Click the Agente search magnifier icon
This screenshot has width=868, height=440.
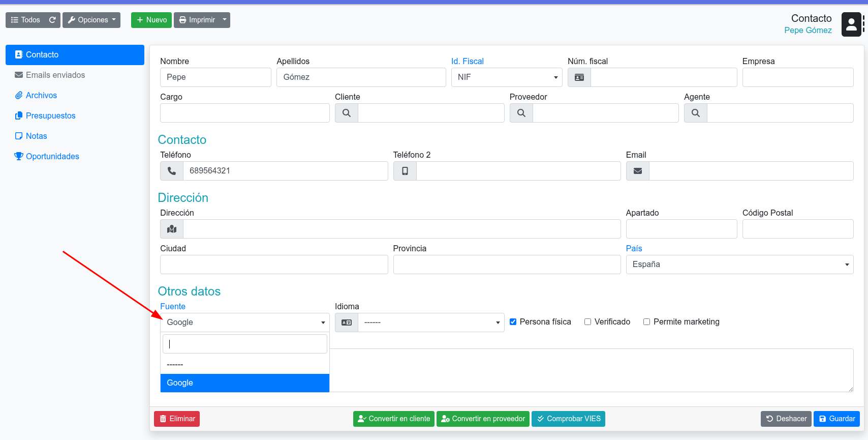point(696,113)
